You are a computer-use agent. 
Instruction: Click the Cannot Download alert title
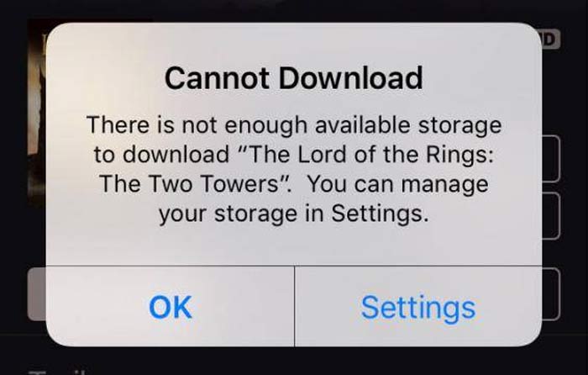pos(294,78)
